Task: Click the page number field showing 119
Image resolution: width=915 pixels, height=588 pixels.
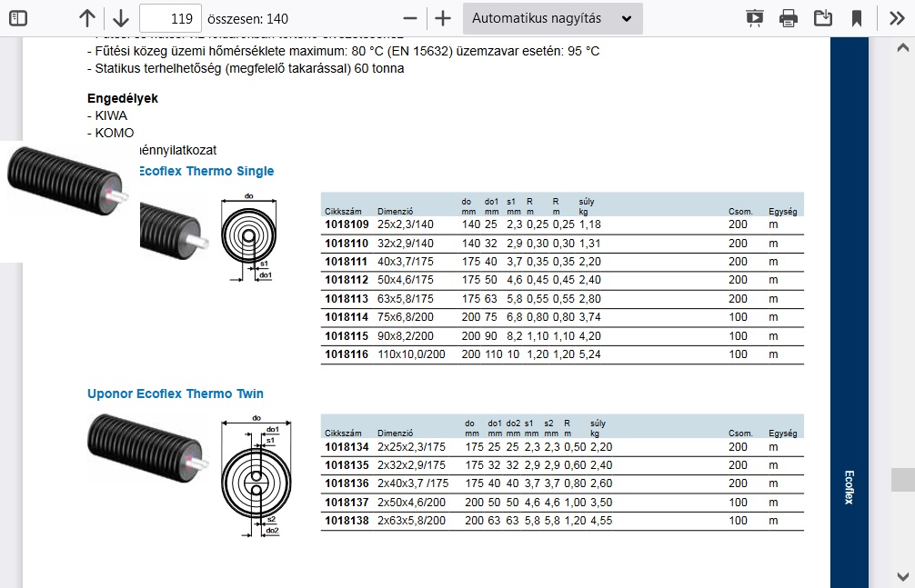Action: click(x=171, y=18)
